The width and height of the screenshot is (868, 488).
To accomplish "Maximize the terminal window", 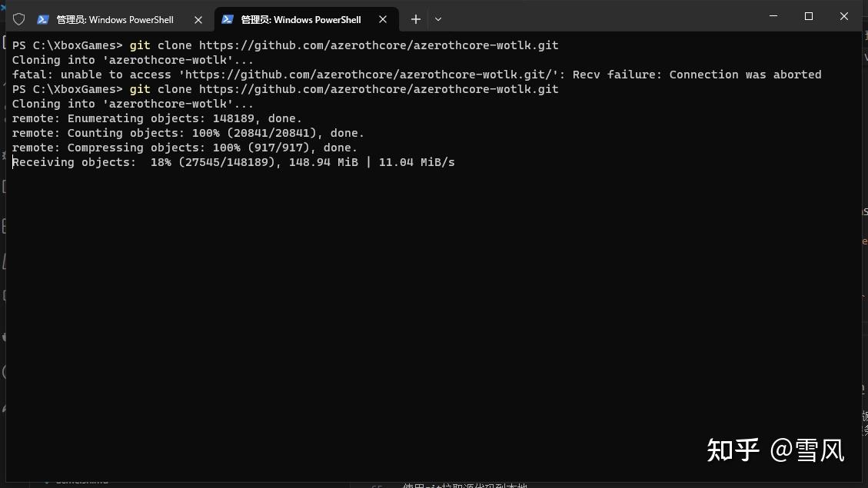I will tap(809, 16).
